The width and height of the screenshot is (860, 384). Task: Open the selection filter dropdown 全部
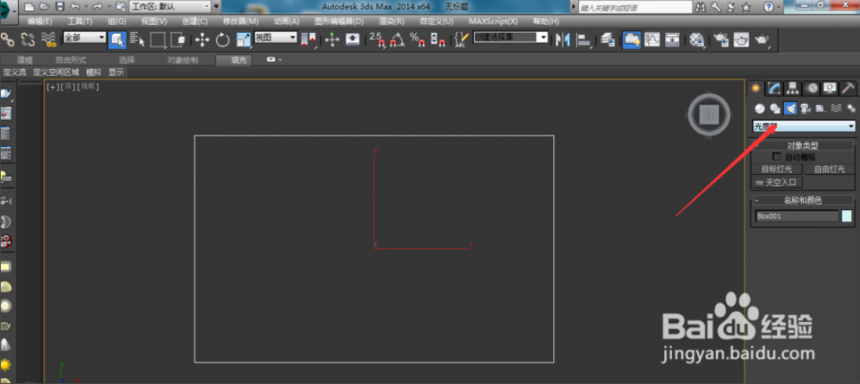tap(84, 37)
